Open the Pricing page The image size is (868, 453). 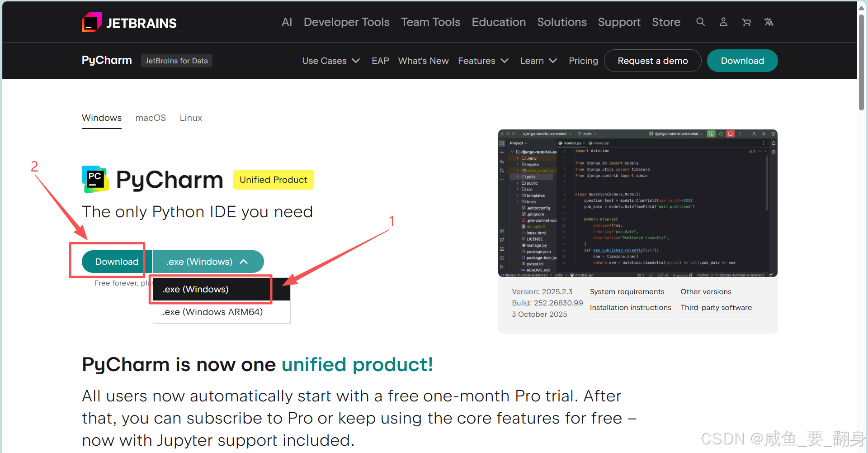pos(583,61)
